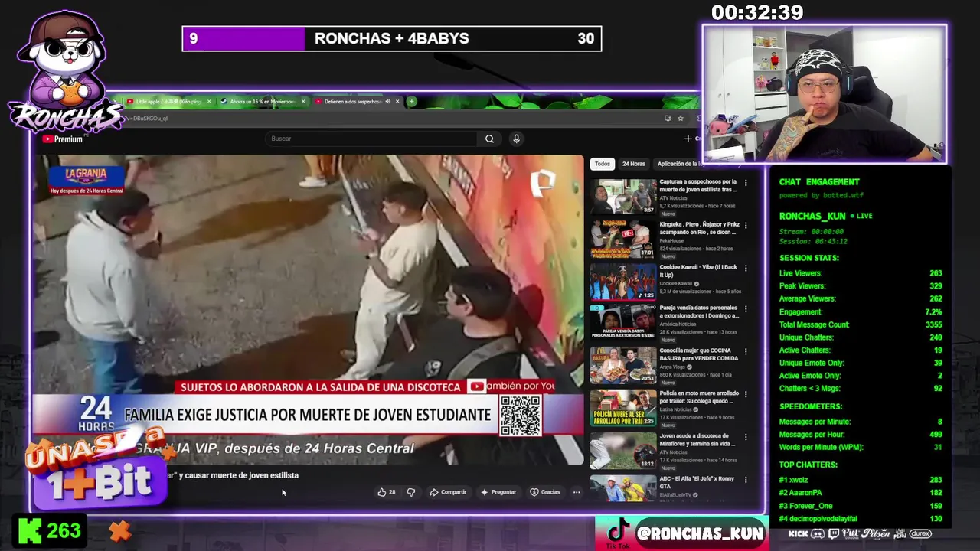Like the video with thumbs up
980x551 pixels.
pos(387,492)
